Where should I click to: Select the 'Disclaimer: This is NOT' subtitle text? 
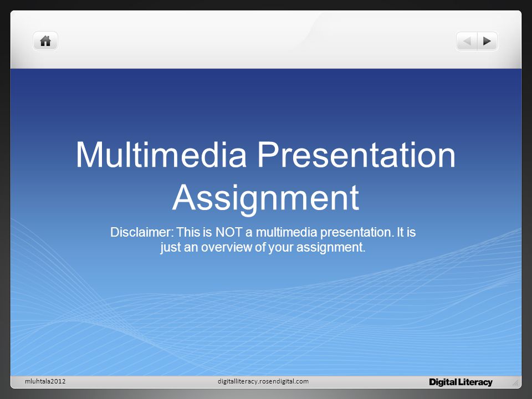click(263, 239)
